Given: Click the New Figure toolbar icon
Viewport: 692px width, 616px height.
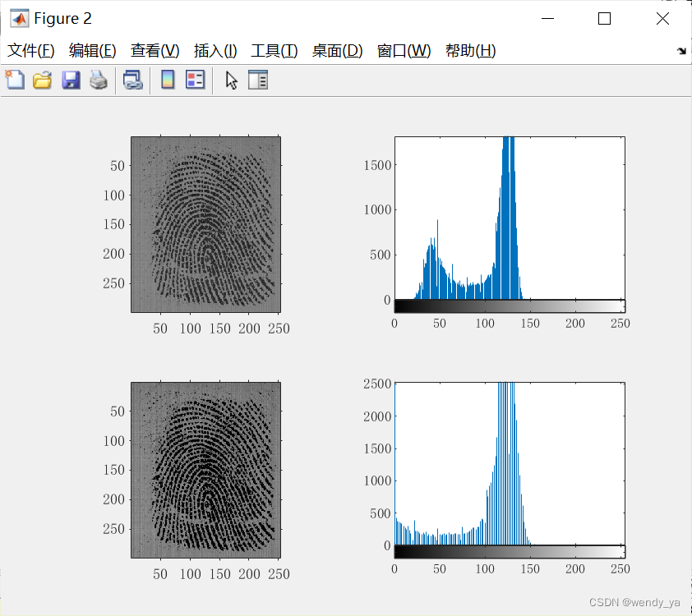Looking at the screenshot, I should [x=15, y=80].
